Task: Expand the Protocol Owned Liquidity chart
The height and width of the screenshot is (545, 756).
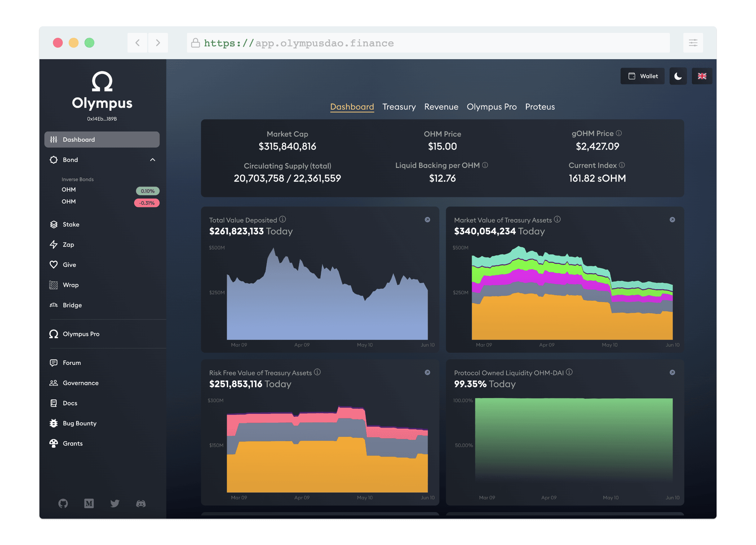Action: (x=672, y=372)
